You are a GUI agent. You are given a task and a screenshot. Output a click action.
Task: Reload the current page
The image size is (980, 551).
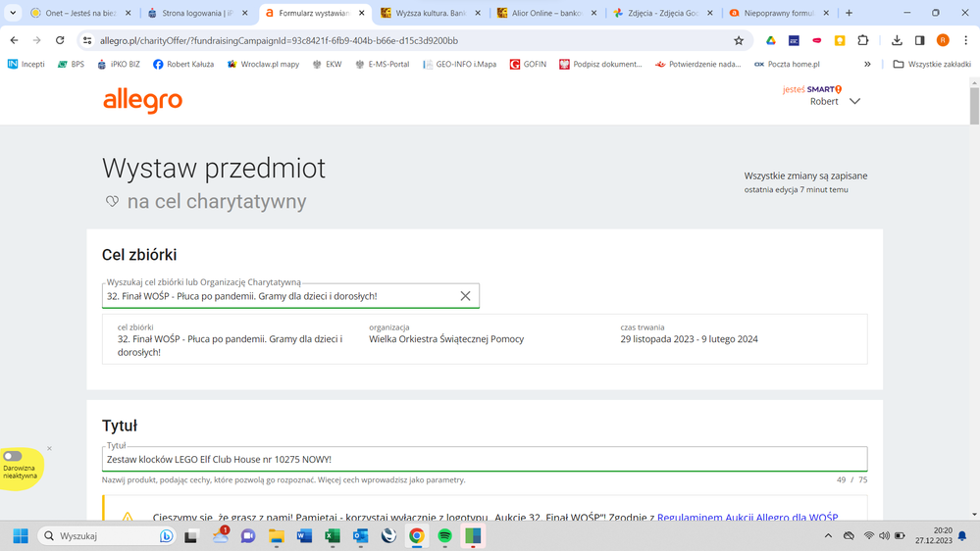coord(60,40)
